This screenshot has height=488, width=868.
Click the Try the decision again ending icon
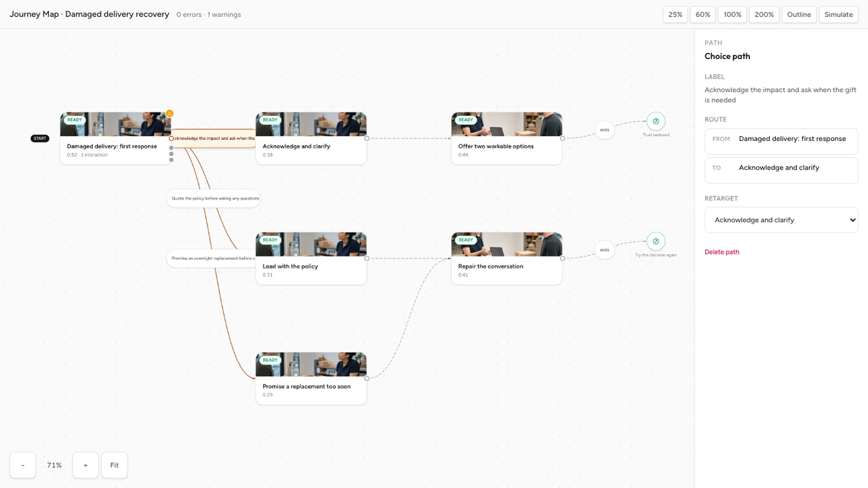click(656, 241)
